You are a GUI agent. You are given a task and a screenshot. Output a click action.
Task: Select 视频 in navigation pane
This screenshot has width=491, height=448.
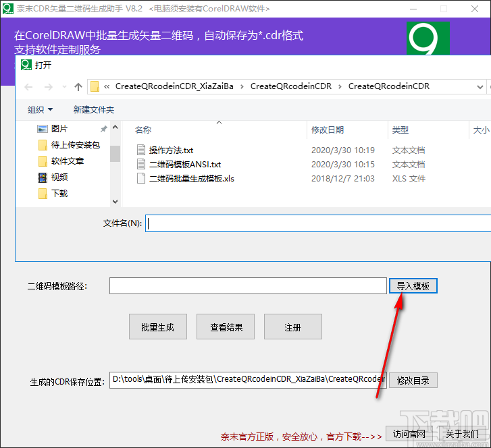click(x=59, y=177)
